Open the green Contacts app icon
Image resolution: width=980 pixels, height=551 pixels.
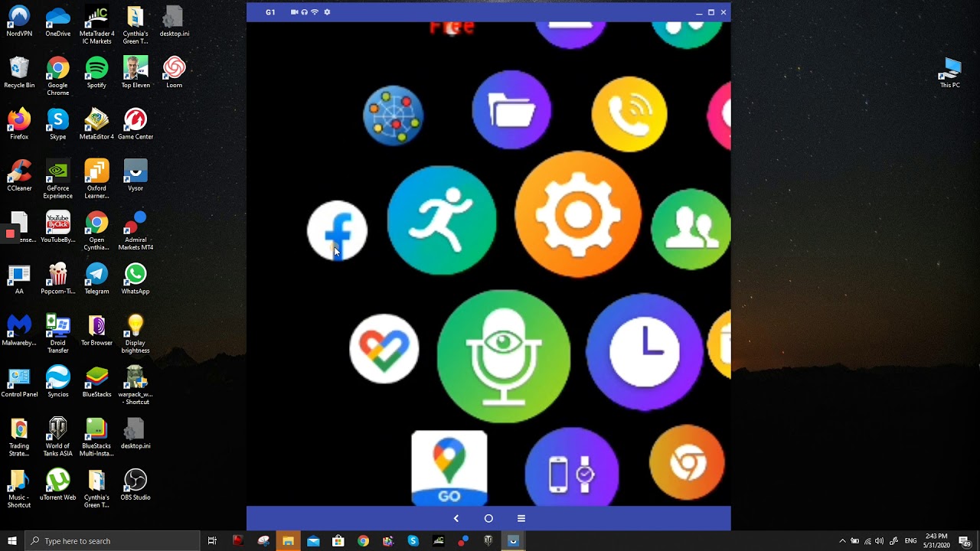[691, 229]
